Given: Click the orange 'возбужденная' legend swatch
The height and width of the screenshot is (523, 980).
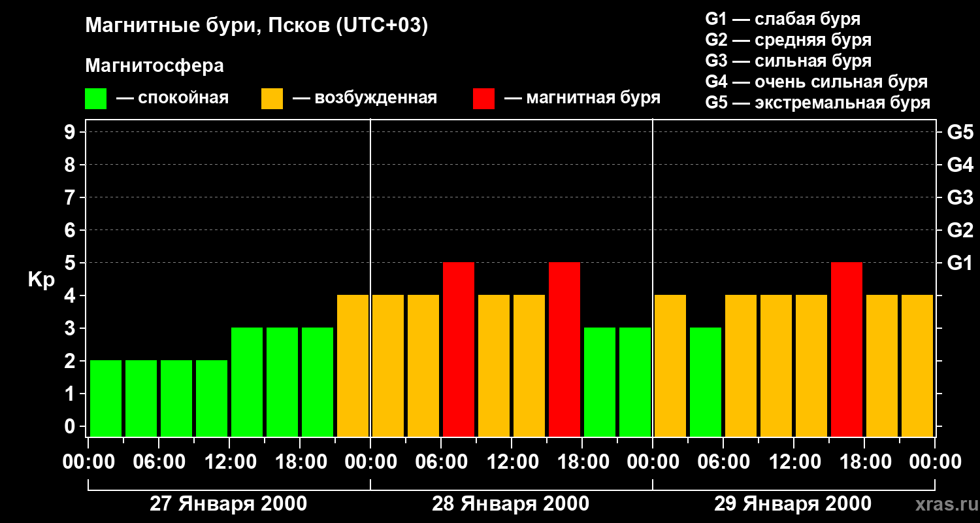Looking at the screenshot, I should click(272, 99).
